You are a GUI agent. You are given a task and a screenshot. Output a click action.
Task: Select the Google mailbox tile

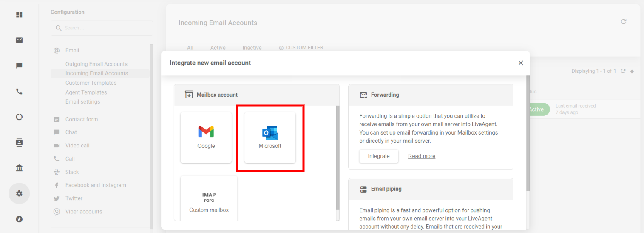coord(206,137)
